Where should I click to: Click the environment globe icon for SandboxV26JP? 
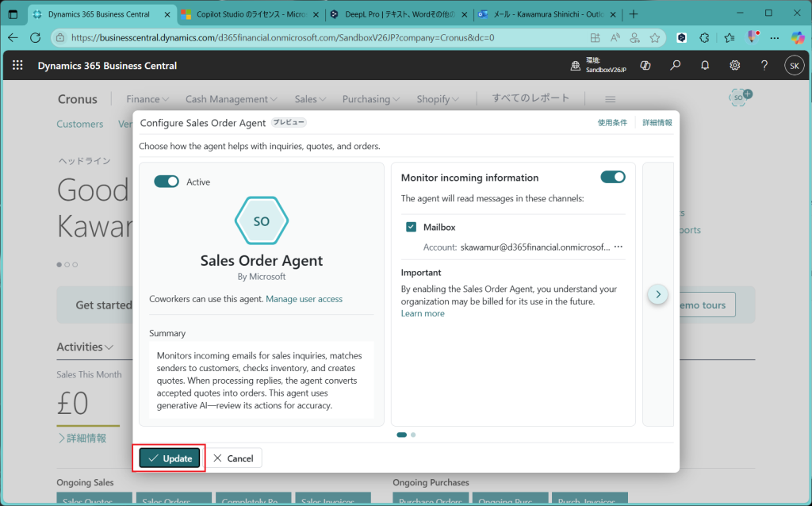tap(576, 66)
